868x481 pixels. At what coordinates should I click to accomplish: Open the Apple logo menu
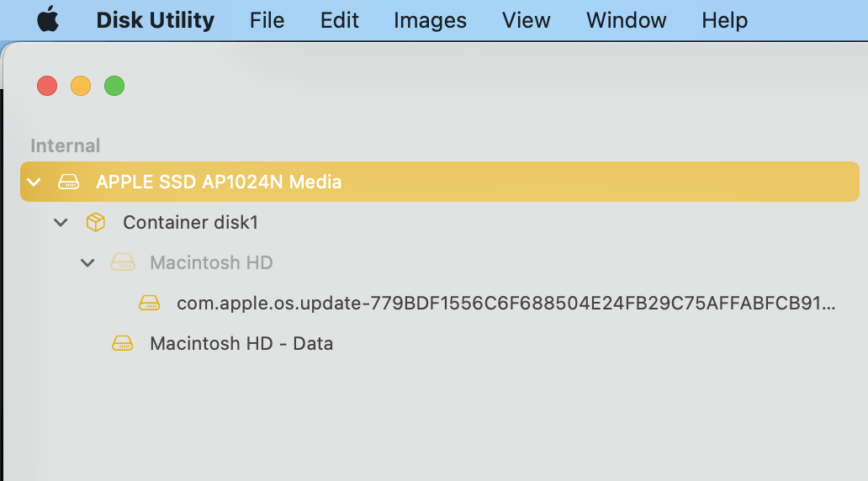click(48, 19)
